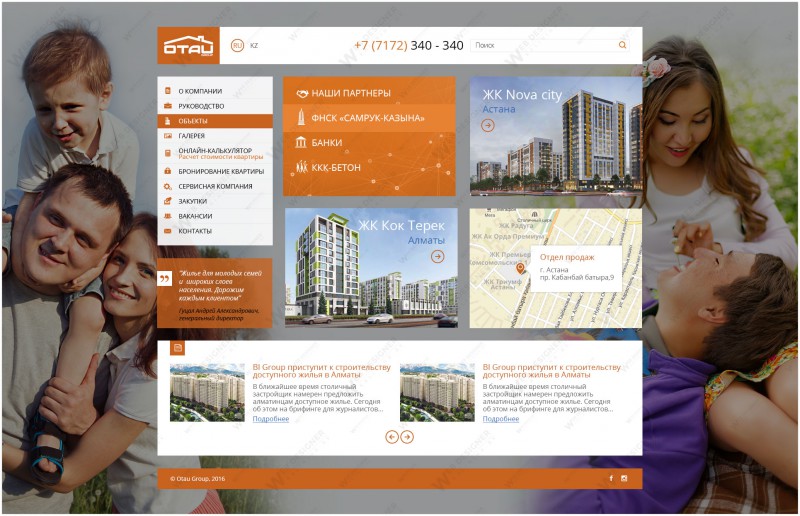Click lock icon beside Бронирование квартиры

click(x=167, y=171)
